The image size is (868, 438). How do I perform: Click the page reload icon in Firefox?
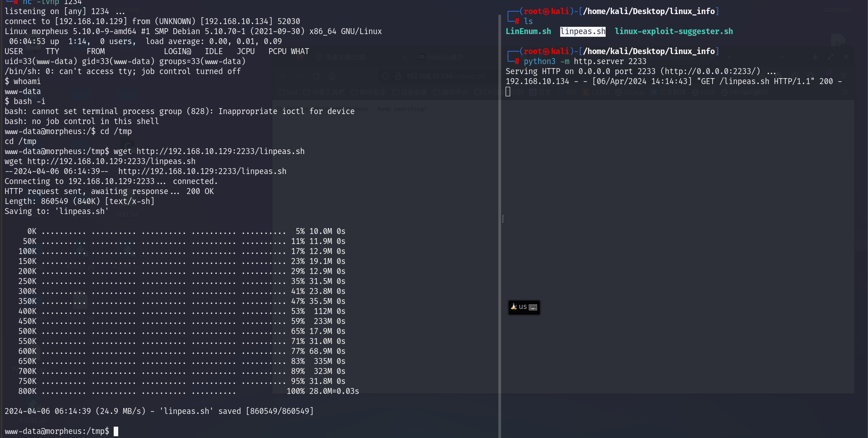click(x=316, y=76)
